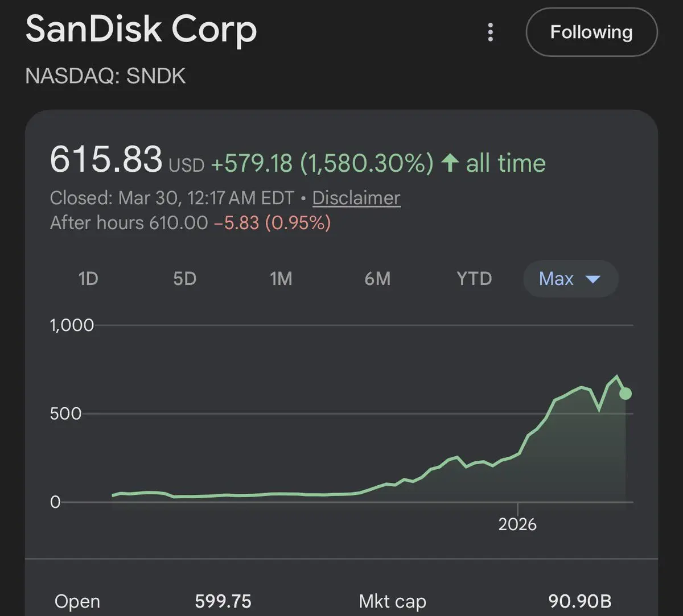Click the green endpoint dot on chart
Viewport: 683px width, 616px height.
point(625,394)
